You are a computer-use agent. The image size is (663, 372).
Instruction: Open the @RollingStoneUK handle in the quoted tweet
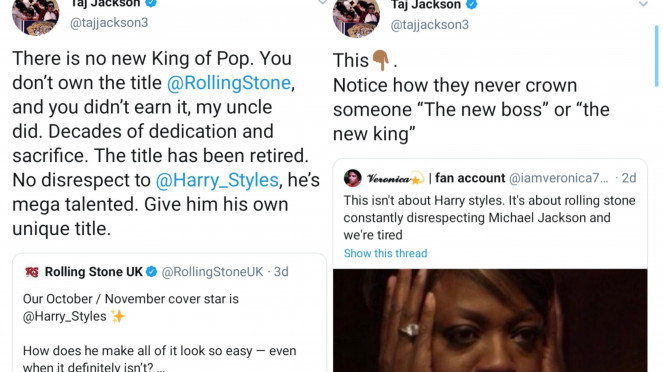212,272
